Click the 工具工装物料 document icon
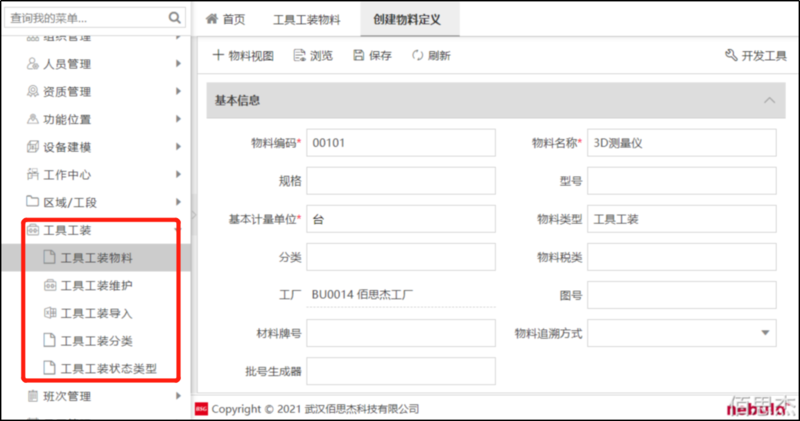Screen dimensions: 800x421 tap(49, 257)
